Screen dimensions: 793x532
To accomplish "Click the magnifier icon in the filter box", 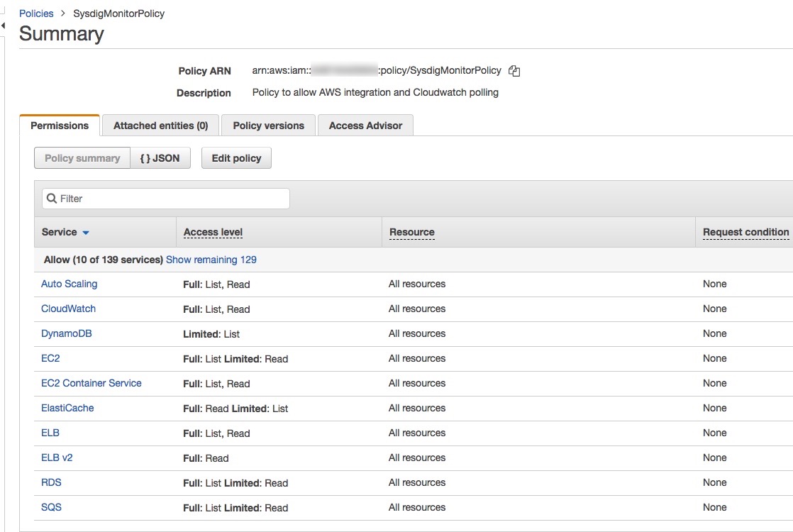I will click(52, 198).
